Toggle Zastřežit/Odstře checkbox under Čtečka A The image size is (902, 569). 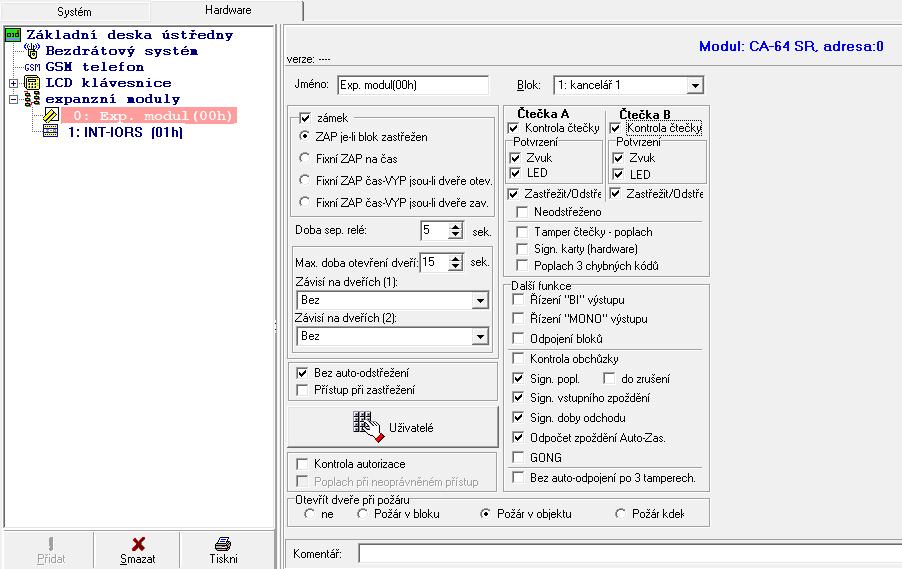[513, 194]
